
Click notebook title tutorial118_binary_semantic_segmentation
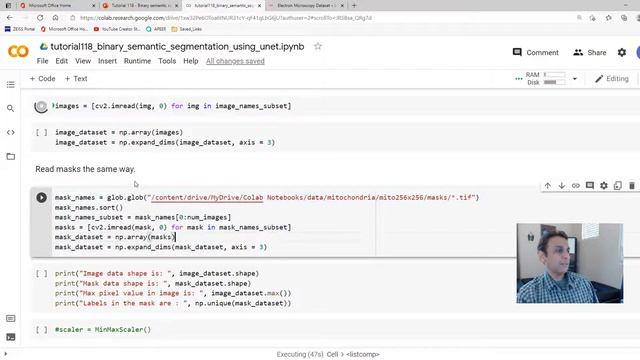tap(177, 47)
